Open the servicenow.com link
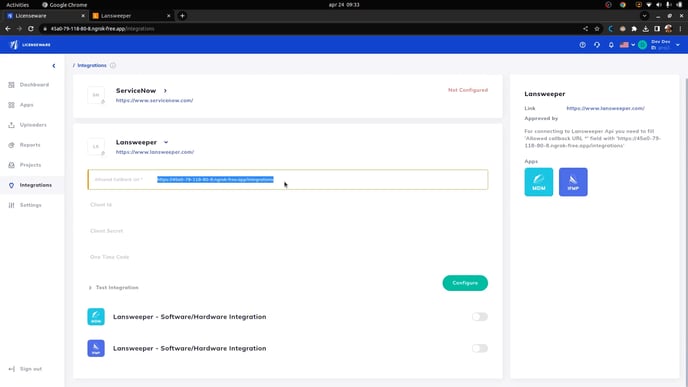The width and height of the screenshot is (688, 387). click(x=154, y=100)
